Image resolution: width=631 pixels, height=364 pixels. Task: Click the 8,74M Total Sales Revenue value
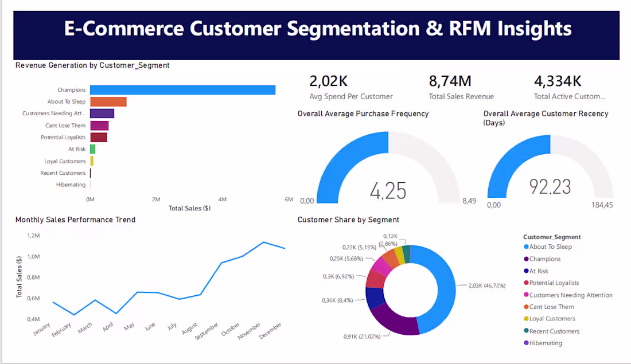[450, 81]
